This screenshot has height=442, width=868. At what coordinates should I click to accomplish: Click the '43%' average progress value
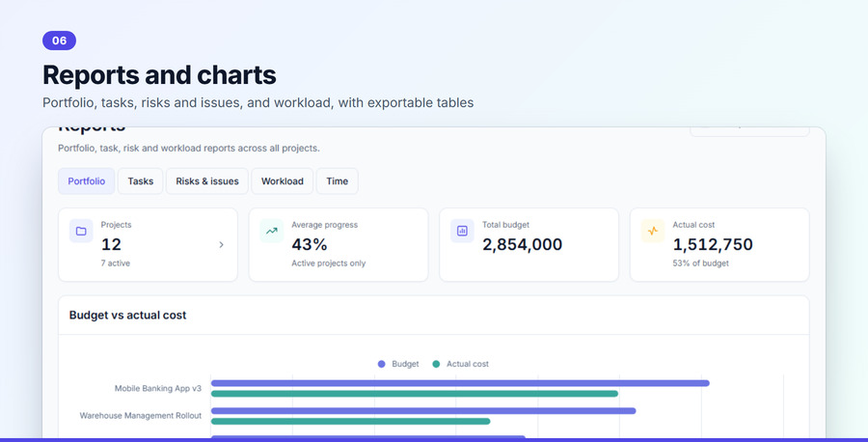(310, 244)
